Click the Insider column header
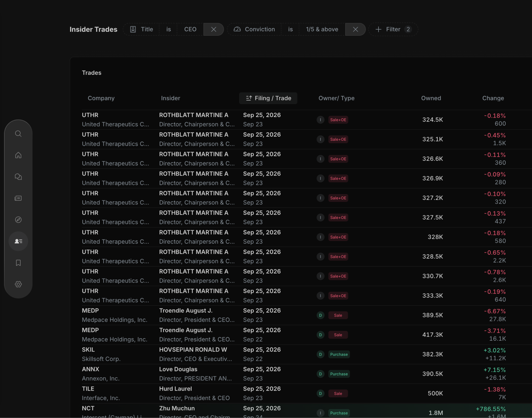 coord(170,98)
